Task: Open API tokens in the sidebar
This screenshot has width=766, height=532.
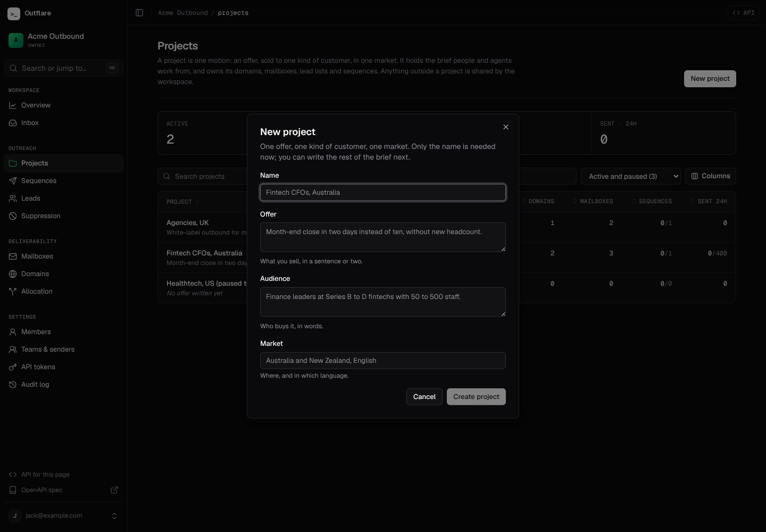Action: [64, 367]
